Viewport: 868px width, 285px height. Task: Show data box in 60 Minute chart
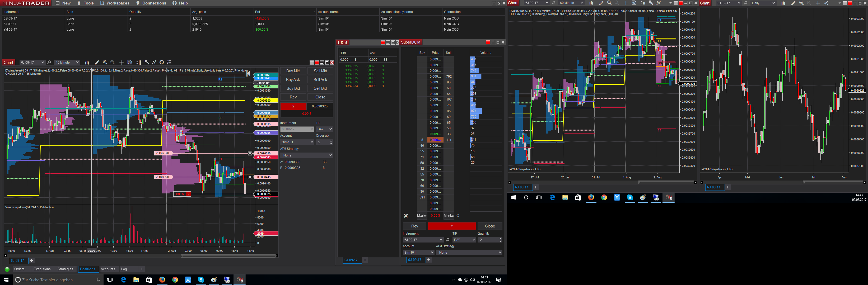pyautogui.click(x=634, y=3)
